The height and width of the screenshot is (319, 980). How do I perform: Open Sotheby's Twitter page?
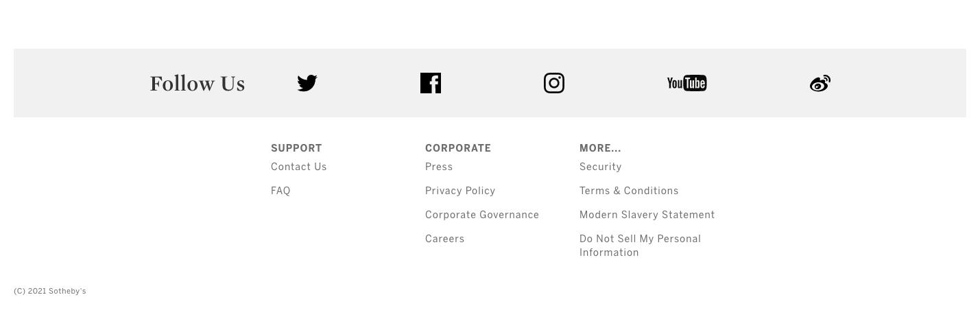click(x=307, y=83)
